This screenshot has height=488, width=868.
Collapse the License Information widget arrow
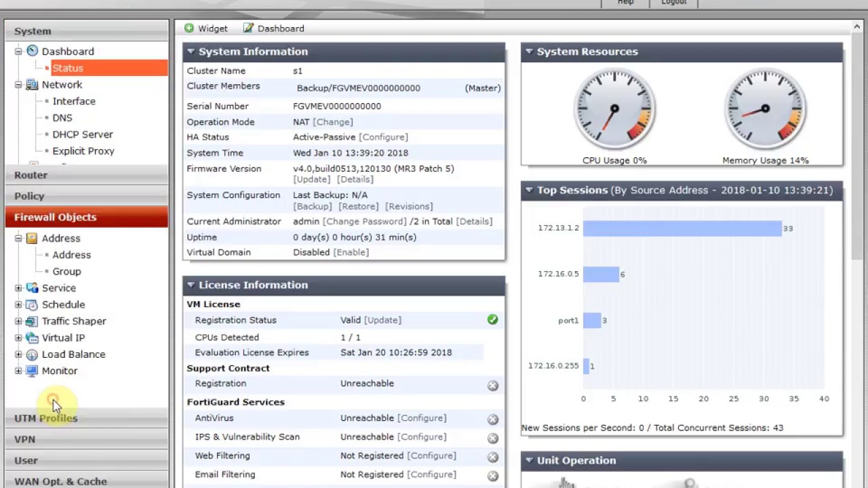click(191, 285)
